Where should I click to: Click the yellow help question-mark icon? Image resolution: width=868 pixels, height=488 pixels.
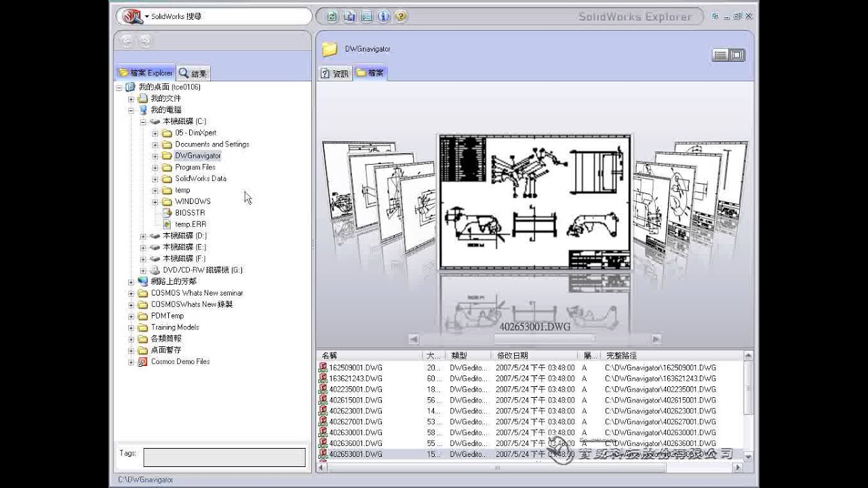click(x=400, y=16)
